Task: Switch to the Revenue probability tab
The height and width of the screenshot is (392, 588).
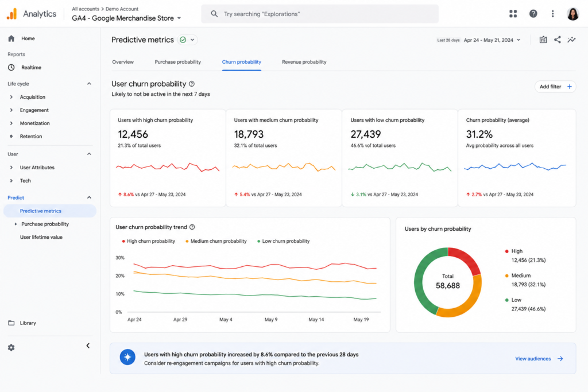Action: [x=304, y=62]
